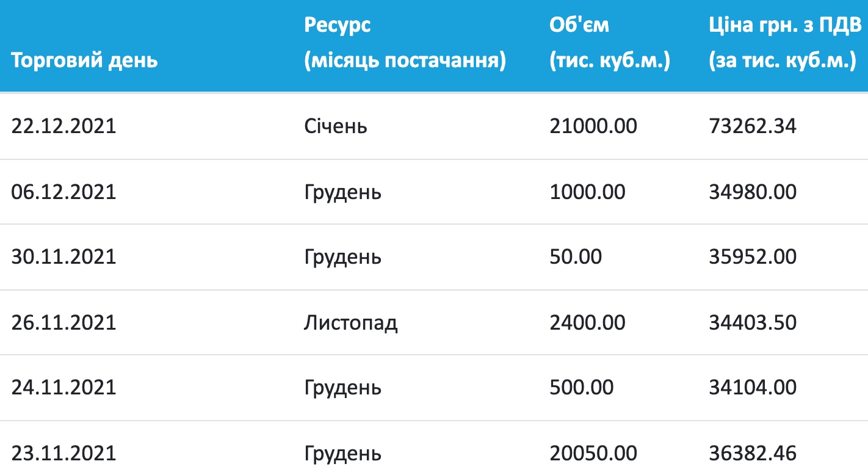The image size is (868, 475).
Task: Select the price 34980.00
Action: tap(753, 192)
